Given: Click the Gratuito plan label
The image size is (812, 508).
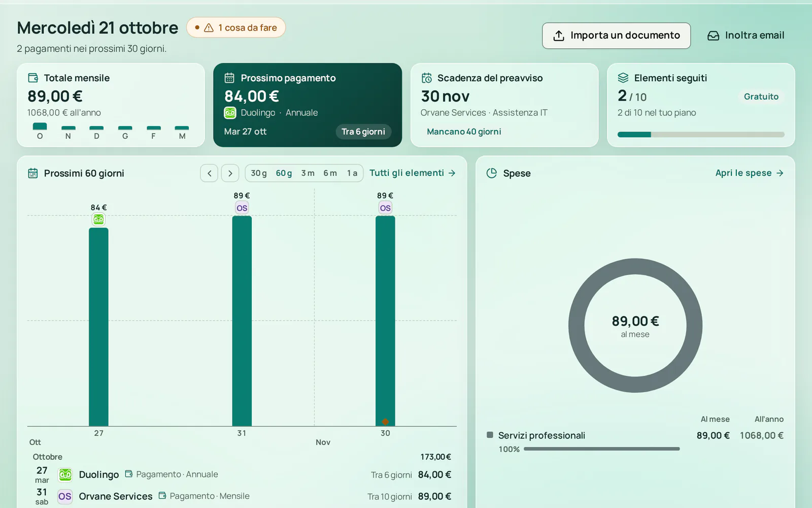Looking at the screenshot, I should coord(761,97).
